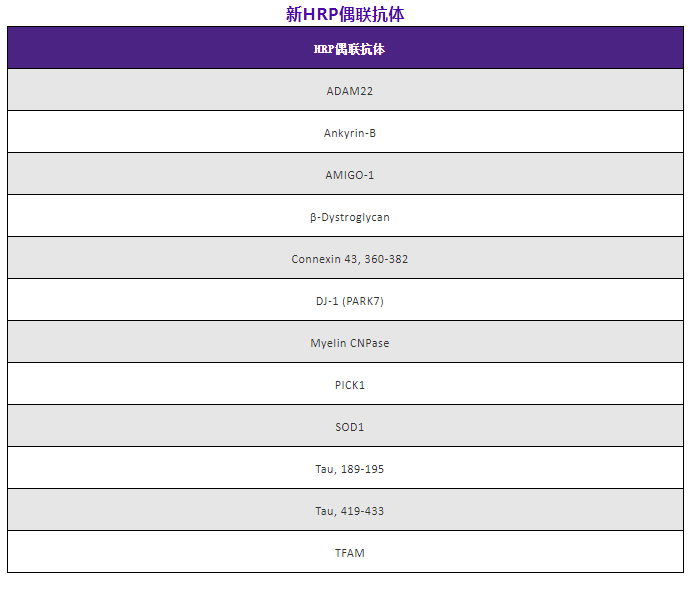Click the word Tau in the 419-433 row
The width and height of the screenshot is (696, 589).
324,511
